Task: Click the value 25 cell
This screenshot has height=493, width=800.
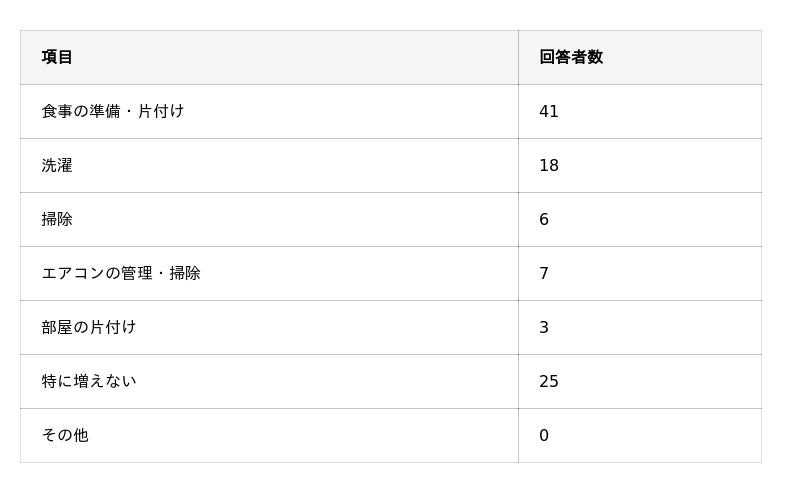Action: coord(640,381)
